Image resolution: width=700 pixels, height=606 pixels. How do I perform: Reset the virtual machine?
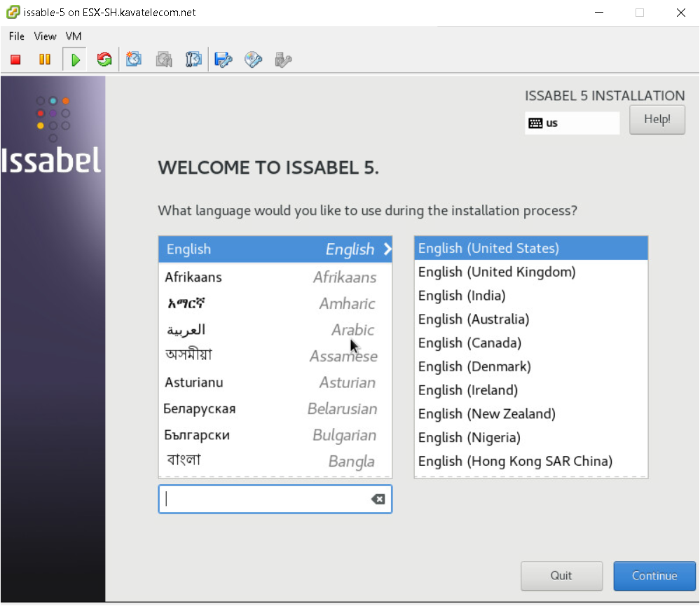(x=104, y=60)
